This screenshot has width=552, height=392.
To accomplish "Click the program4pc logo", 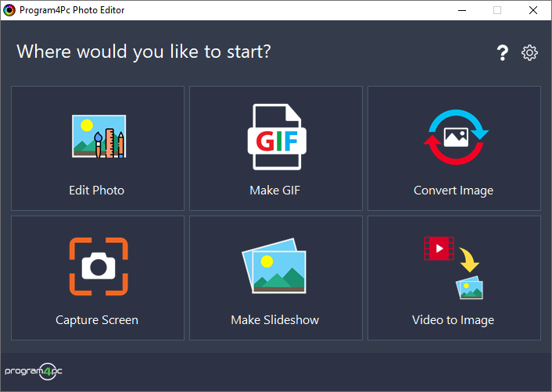I will tap(34, 371).
